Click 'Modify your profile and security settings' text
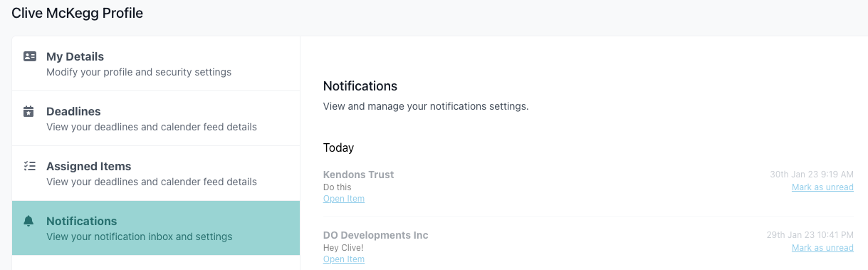The image size is (868, 270). [x=139, y=72]
